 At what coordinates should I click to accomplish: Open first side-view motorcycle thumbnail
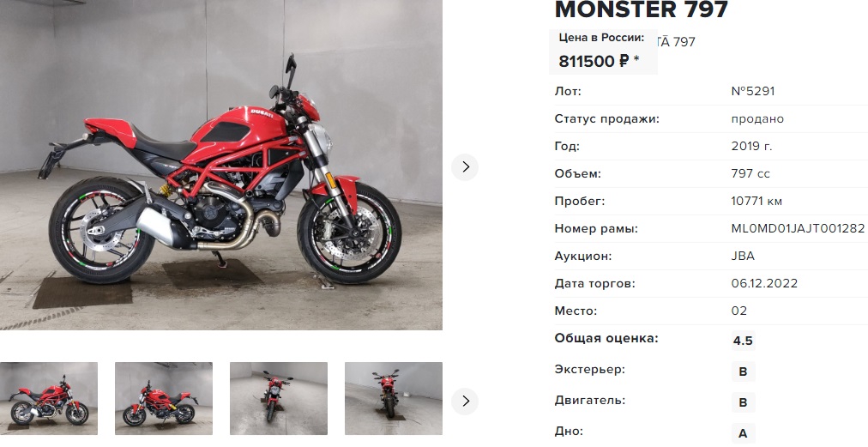pos(49,398)
